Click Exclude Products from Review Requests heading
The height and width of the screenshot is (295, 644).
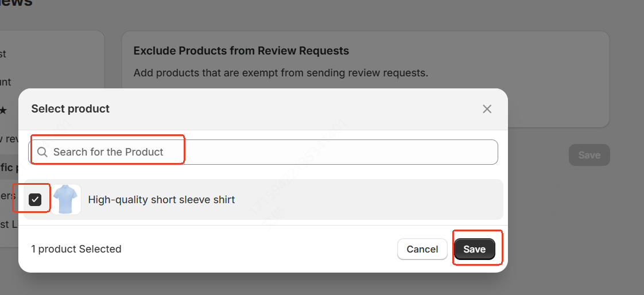click(241, 51)
